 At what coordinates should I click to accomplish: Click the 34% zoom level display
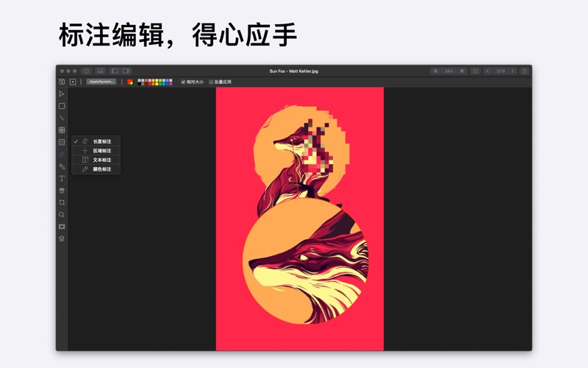coord(449,71)
